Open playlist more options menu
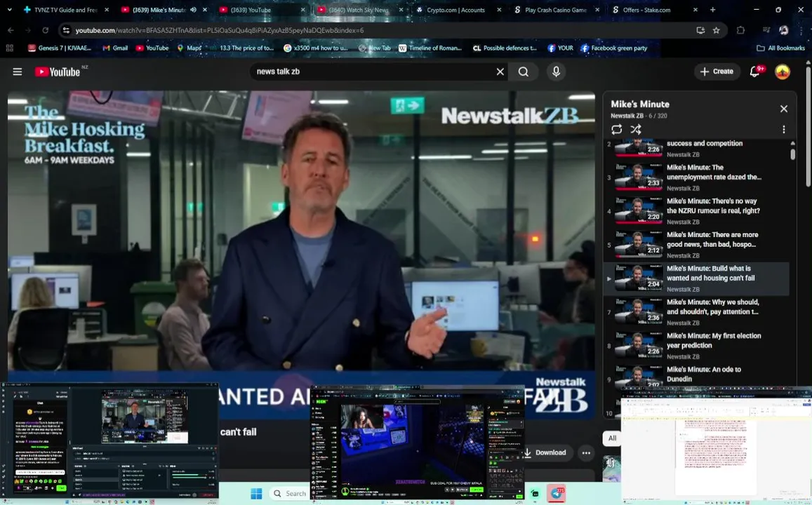The width and height of the screenshot is (812, 505). (783, 129)
